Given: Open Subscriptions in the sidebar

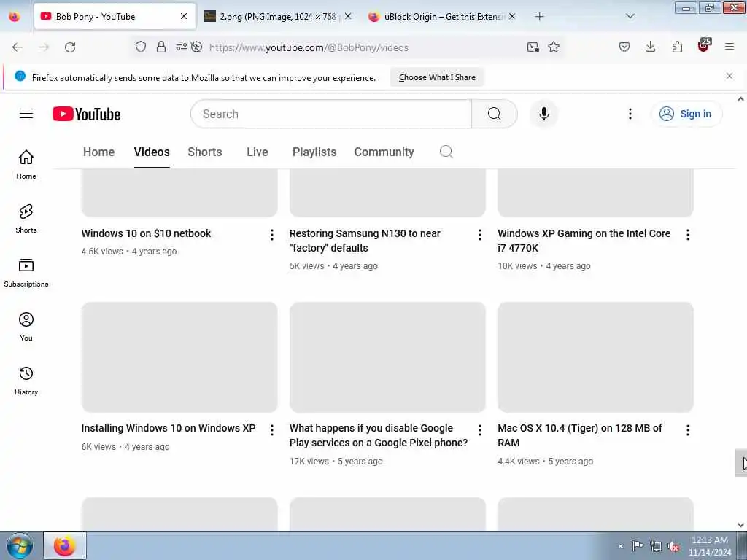Looking at the screenshot, I should (26, 273).
